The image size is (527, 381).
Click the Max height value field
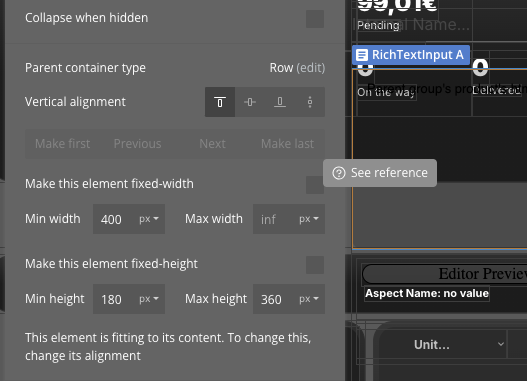pos(275,299)
